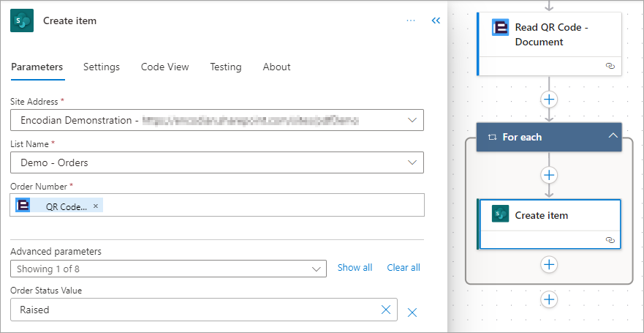Select the QR Code dynamic content token
Image resolution: width=644 pixels, height=333 pixels.
tap(59, 206)
